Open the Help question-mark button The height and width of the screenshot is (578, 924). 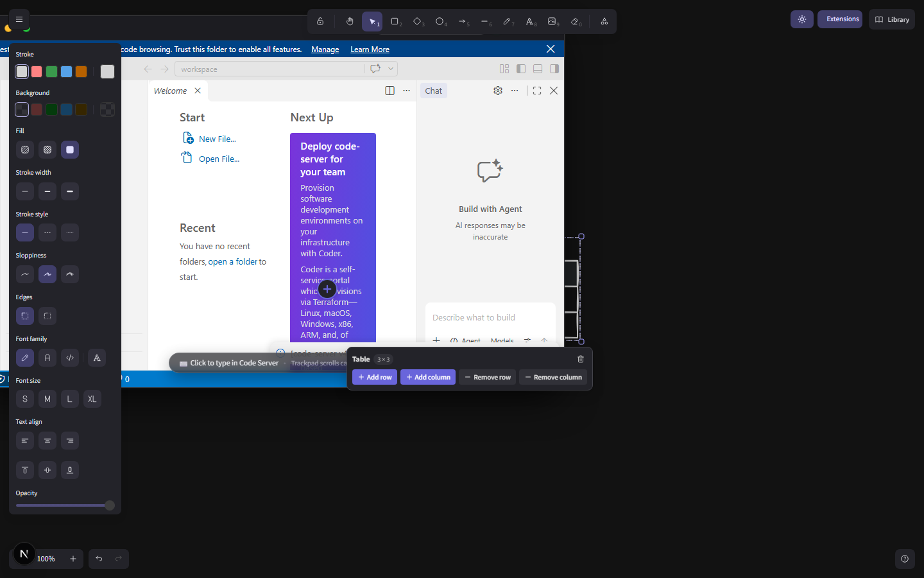pyautogui.click(x=905, y=559)
